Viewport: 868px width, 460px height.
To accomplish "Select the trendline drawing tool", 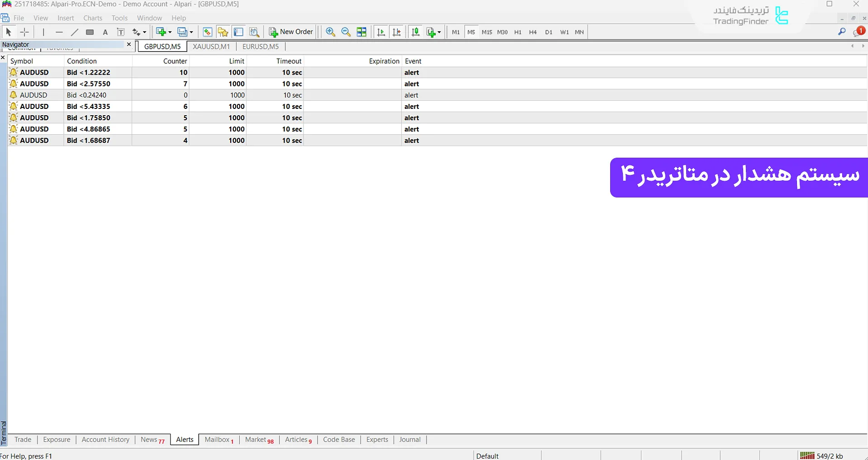I will (75, 32).
